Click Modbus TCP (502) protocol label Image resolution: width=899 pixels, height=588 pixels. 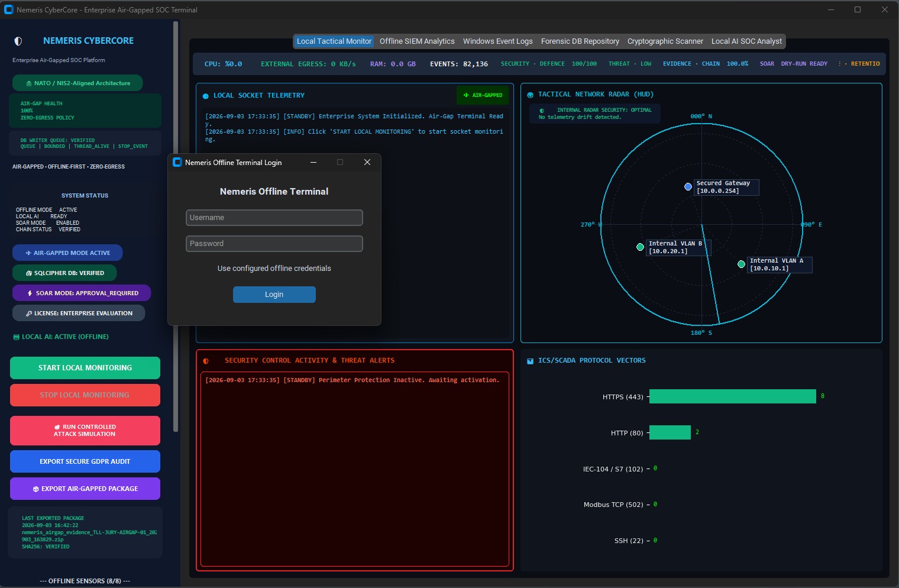pos(613,505)
